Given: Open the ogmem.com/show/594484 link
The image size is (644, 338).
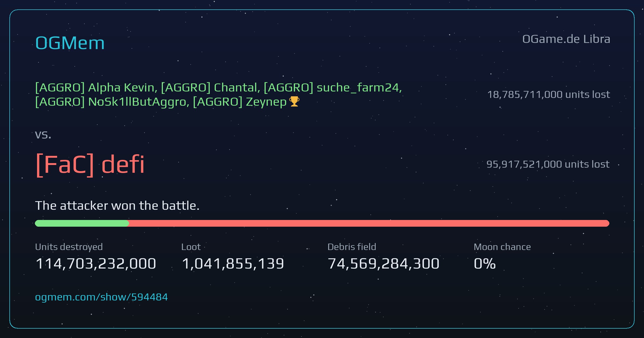Looking at the screenshot, I should coord(101,297).
